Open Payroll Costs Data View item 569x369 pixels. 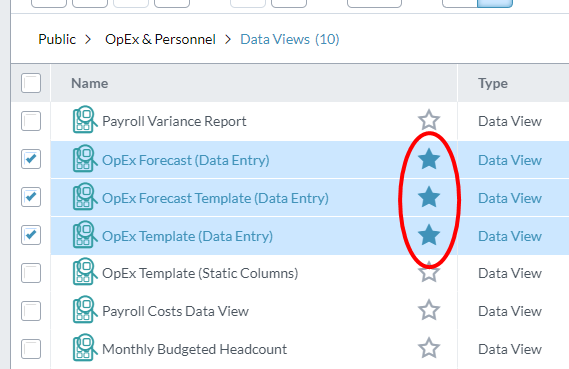[x=175, y=311]
